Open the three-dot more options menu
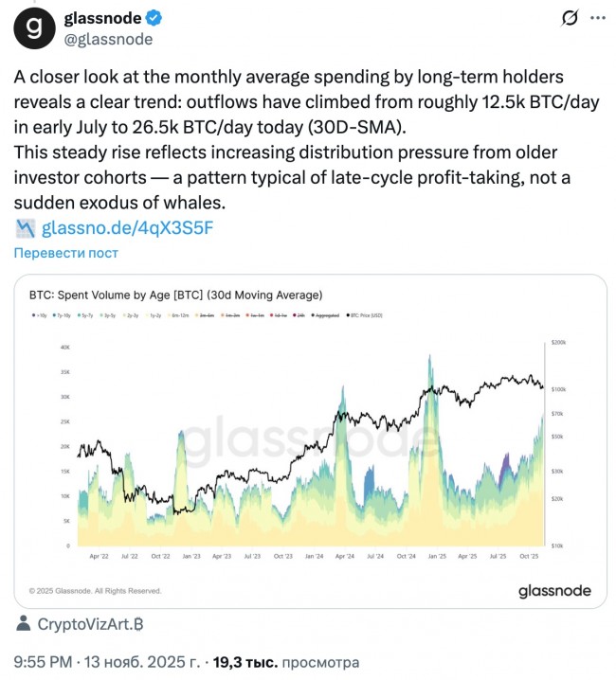This screenshot has height=680, width=616. [x=597, y=19]
